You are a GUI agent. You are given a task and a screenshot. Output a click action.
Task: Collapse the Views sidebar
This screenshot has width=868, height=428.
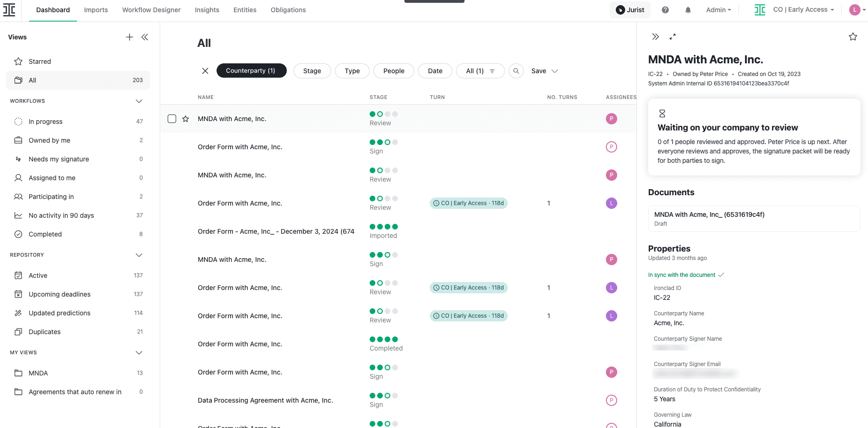click(145, 37)
